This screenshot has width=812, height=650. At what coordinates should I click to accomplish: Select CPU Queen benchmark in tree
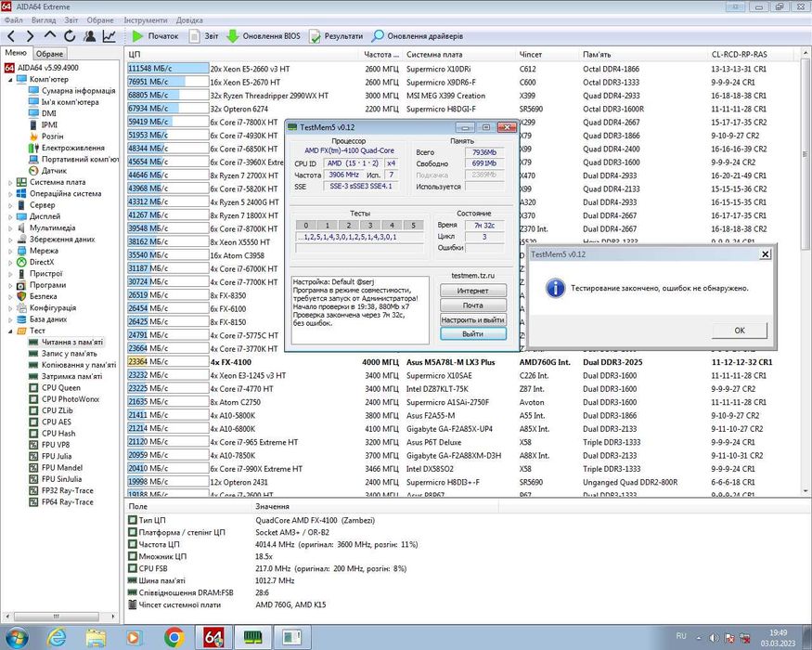61,387
